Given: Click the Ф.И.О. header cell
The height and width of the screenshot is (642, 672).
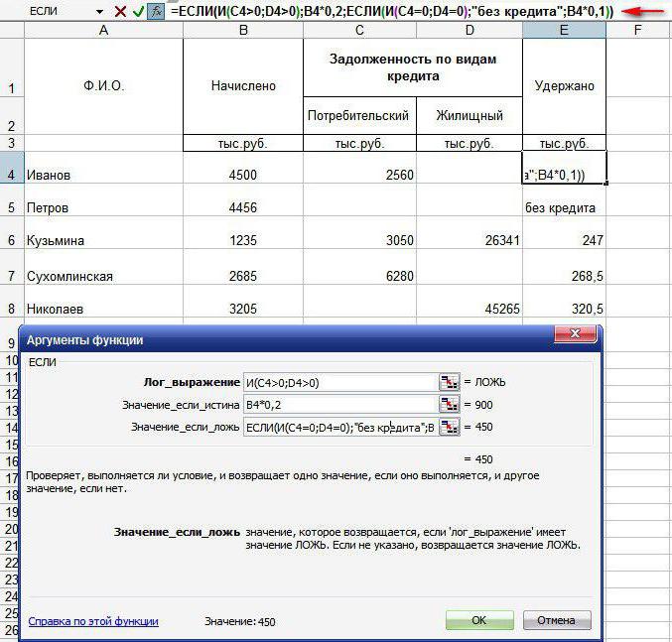Looking at the screenshot, I should coord(103,86).
